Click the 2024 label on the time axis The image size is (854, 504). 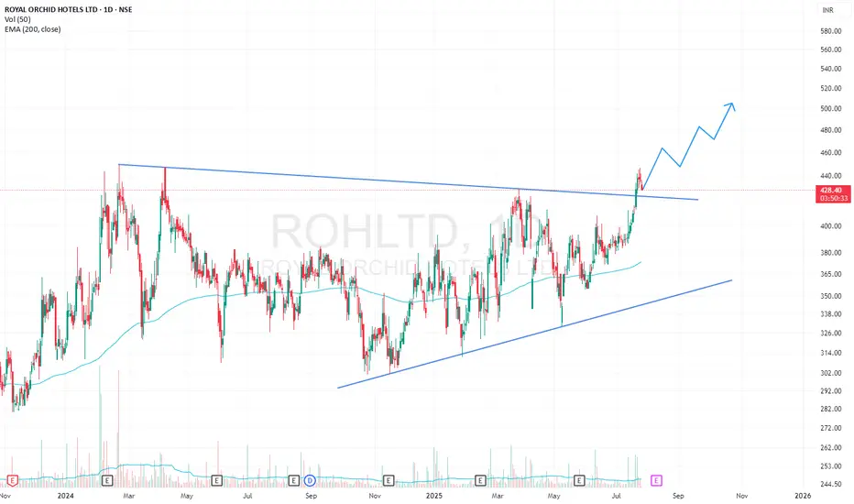pyautogui.click(x=65, y=496)
